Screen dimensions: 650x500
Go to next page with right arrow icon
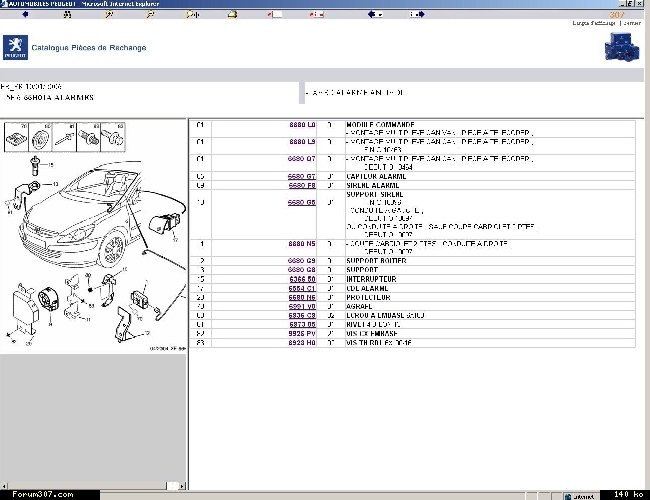[x=417, y=15]
